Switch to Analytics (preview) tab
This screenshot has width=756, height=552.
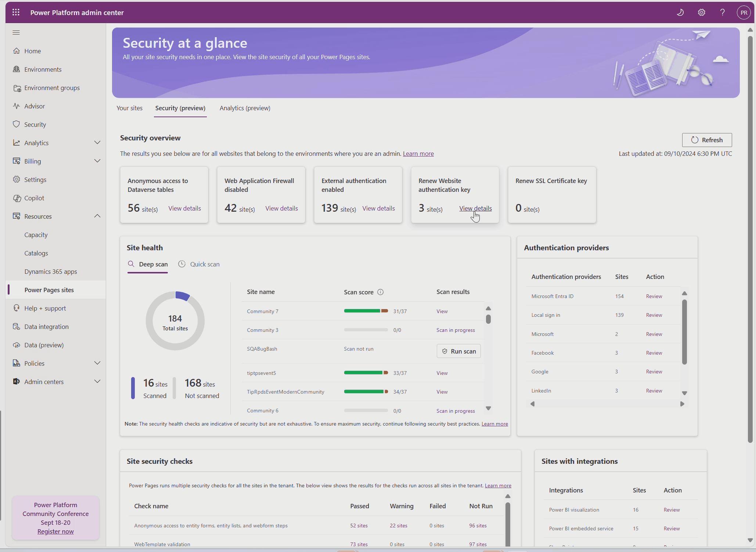pyautogui.click(x=245, y=108)
